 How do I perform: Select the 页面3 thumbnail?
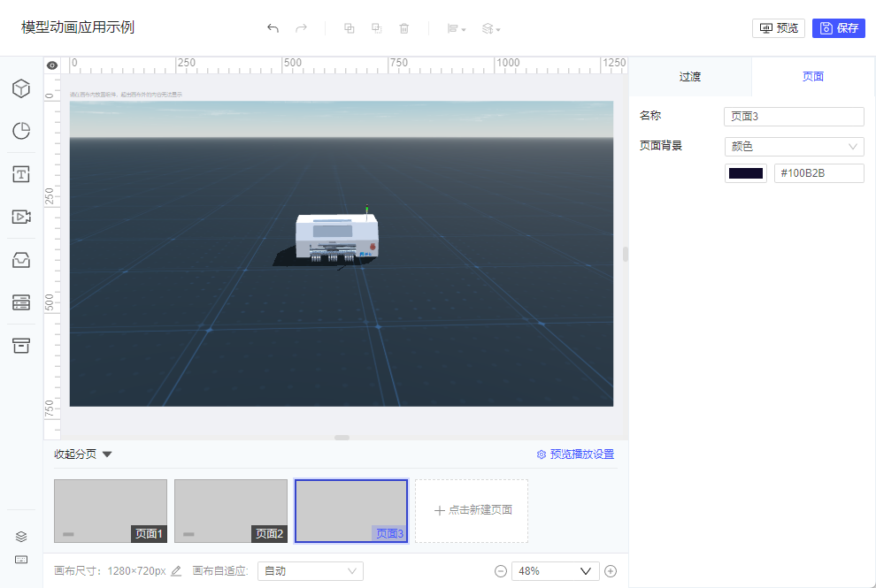pyautogui.click(x=351, y=511)
